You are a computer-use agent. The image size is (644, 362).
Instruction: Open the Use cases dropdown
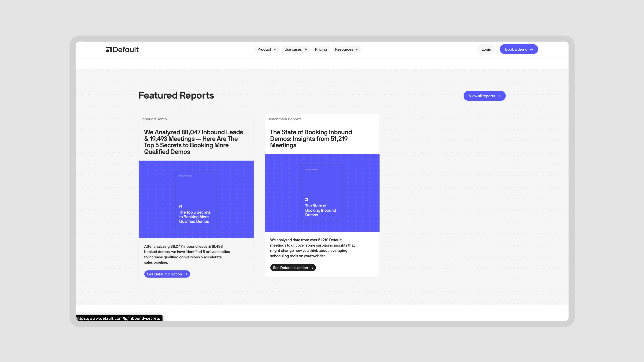tap(295, 49)
